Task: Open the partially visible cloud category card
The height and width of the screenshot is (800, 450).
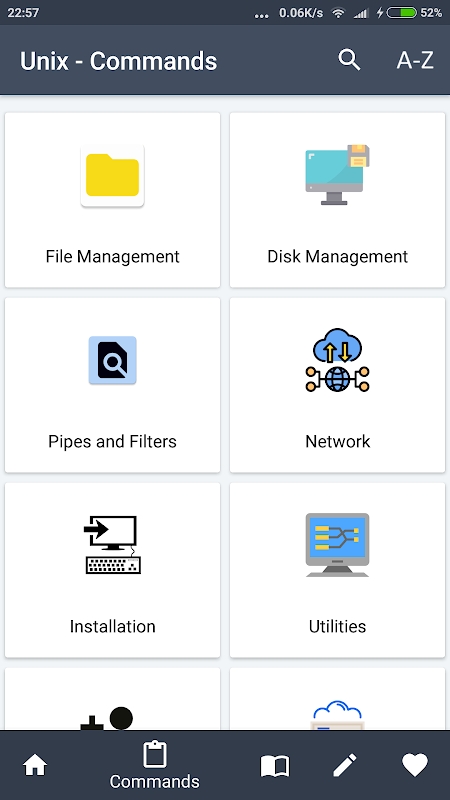Action: tap(337, 699)
